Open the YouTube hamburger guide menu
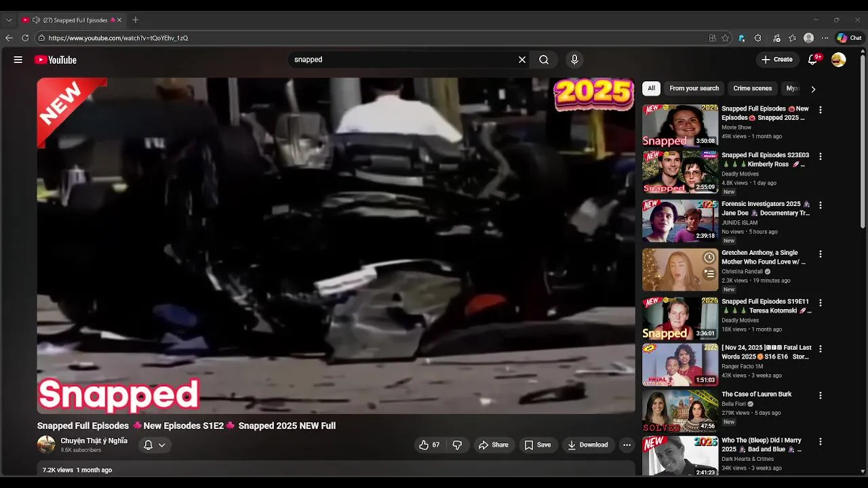Image resolution: width=868 pixels, height=488 pixels. tap(18, 60)
